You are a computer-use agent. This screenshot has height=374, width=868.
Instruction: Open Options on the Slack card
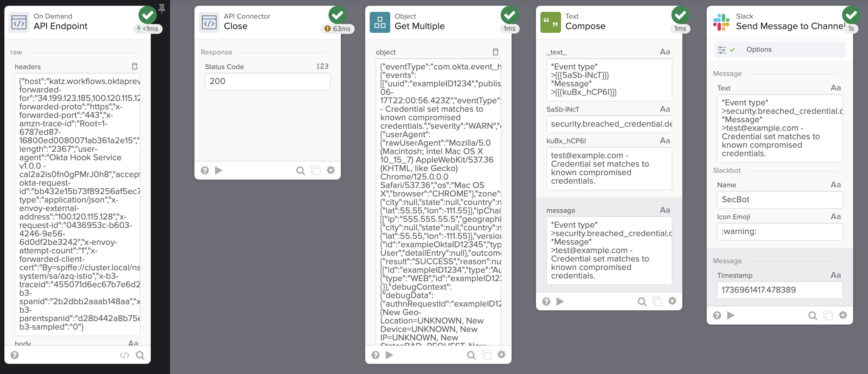coord(759,49)
